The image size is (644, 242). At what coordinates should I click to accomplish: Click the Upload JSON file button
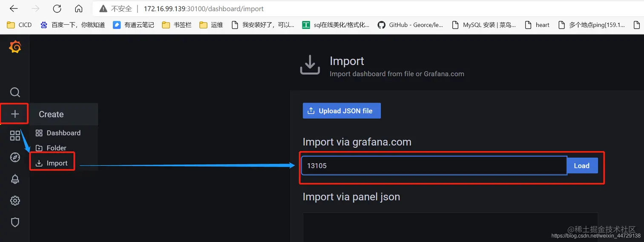point(342,111)
